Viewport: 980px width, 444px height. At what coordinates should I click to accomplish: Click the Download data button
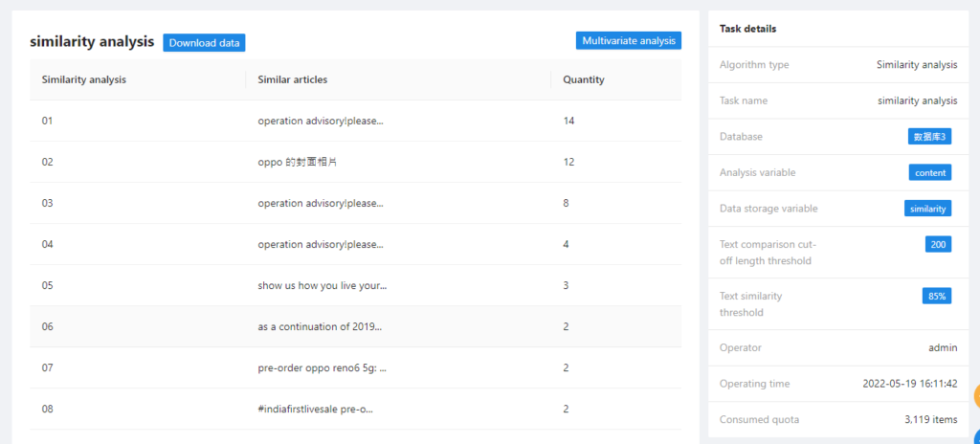(204, 43)
